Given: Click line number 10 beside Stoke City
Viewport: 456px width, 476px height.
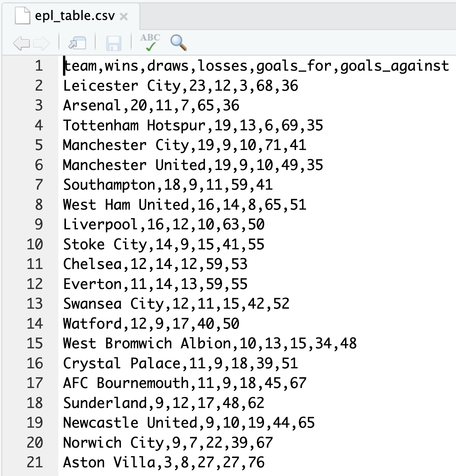Looking at the screenshot, I should [x=35, y=244].
